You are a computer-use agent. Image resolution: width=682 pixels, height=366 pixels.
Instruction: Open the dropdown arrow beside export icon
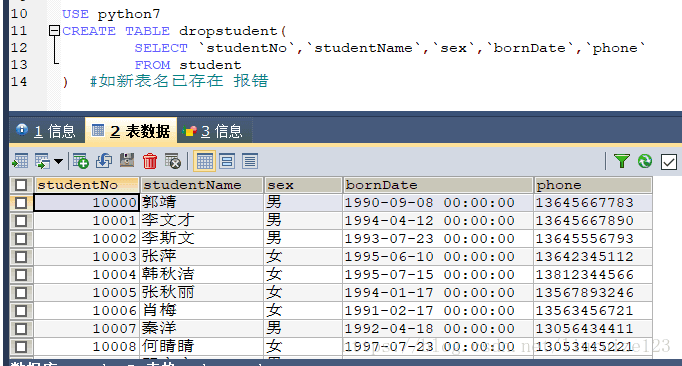(59, 162)
